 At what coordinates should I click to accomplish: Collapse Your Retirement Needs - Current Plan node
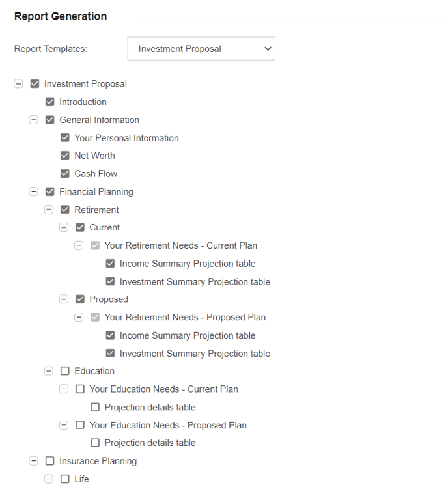(79, 245)
